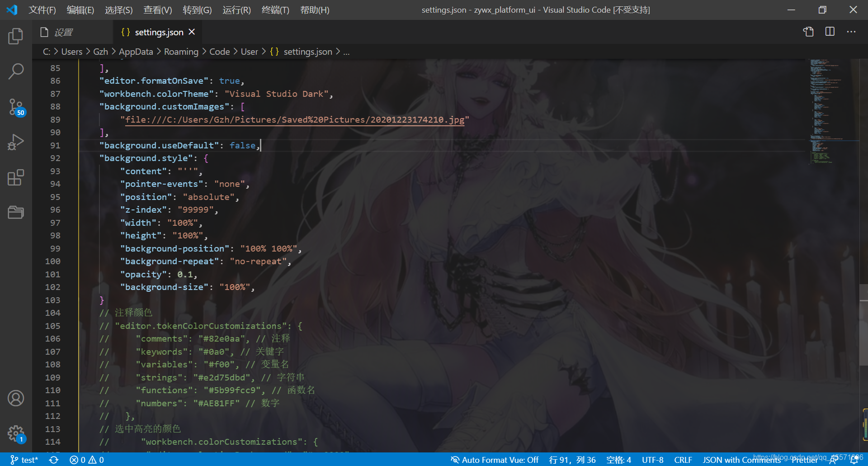Image resolution: width=868 pixels, height=466 pixels.
Task: Open the 编辑(E) menu
Action: 80,10
